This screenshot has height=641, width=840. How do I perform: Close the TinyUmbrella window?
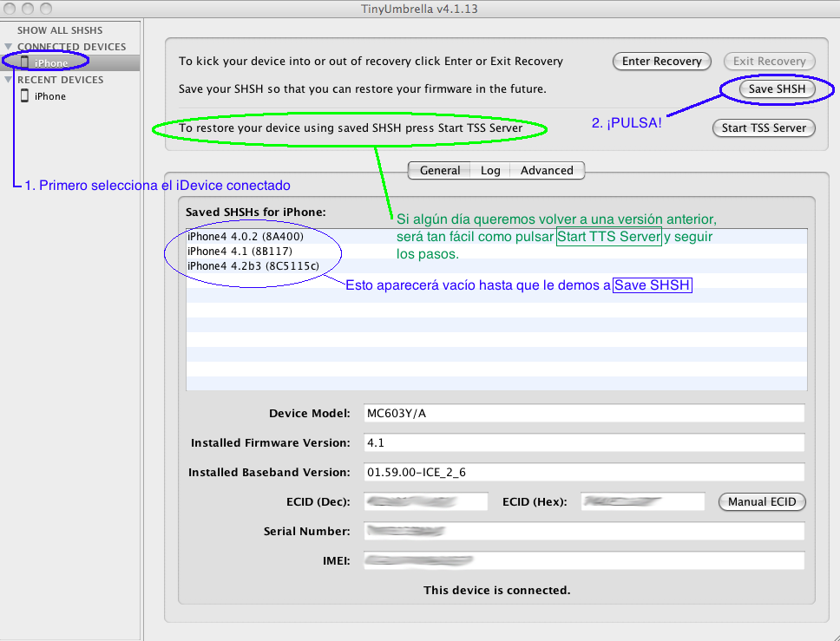pyautogui.click(x=9, y=9)
